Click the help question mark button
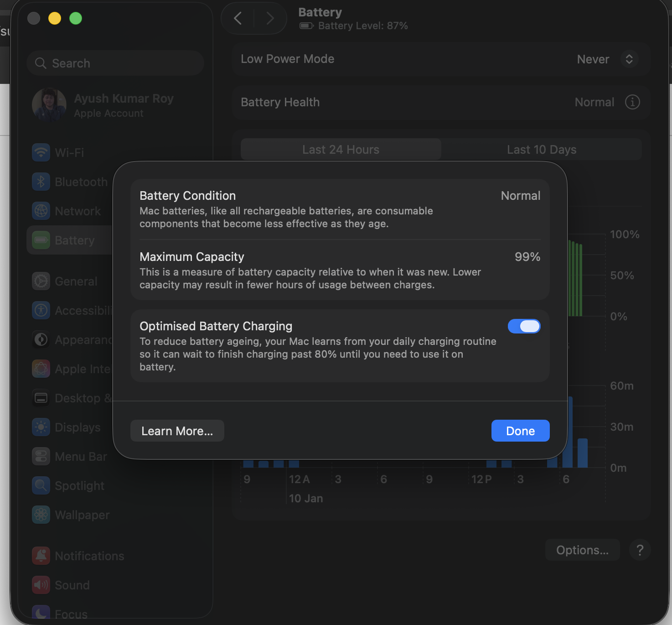672x625 pixels. 640,550
